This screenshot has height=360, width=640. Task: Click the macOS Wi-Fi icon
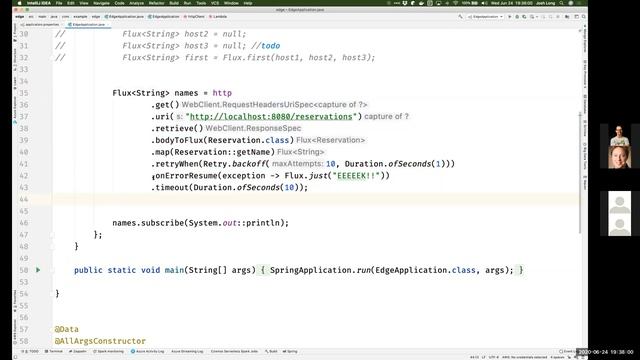pyautogui.click(x=456, y=3)
